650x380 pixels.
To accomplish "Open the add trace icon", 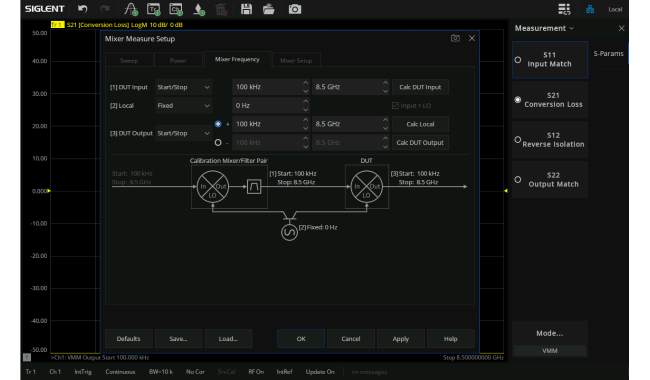I will pyautogui.click(x=153, y=9).
